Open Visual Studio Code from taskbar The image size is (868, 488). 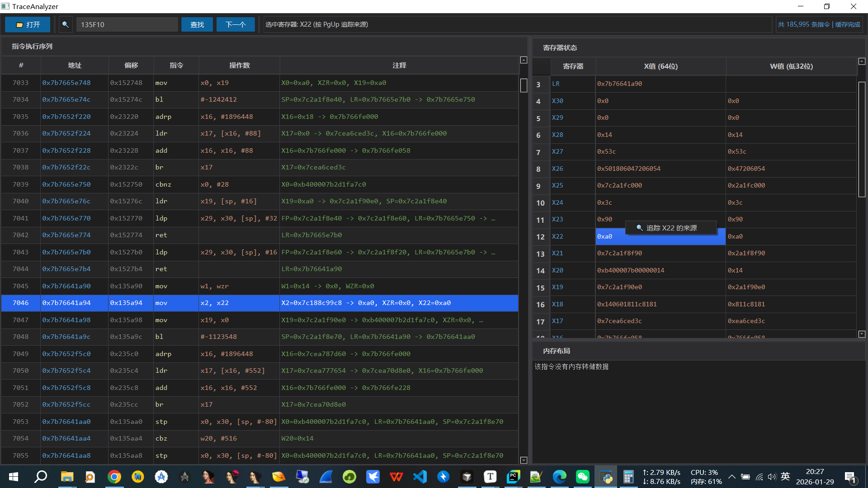pyautogui.click(x=420, y=477)
